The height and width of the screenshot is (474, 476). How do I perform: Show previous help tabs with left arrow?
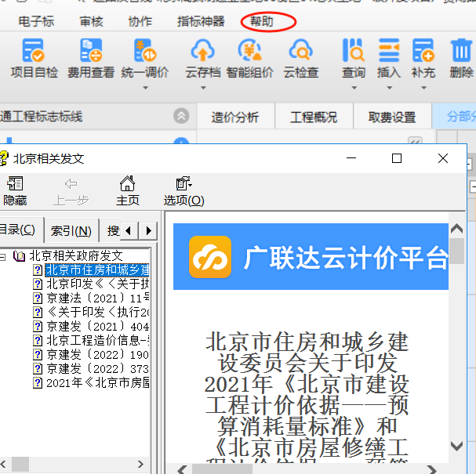coord(129,231)
